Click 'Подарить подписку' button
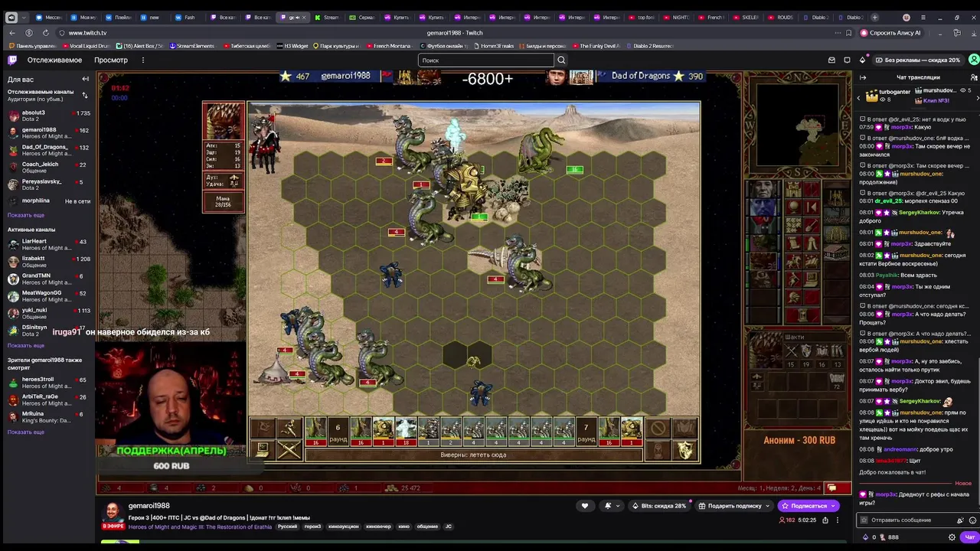This screenshot has width=980, height=551. [735, 506]
